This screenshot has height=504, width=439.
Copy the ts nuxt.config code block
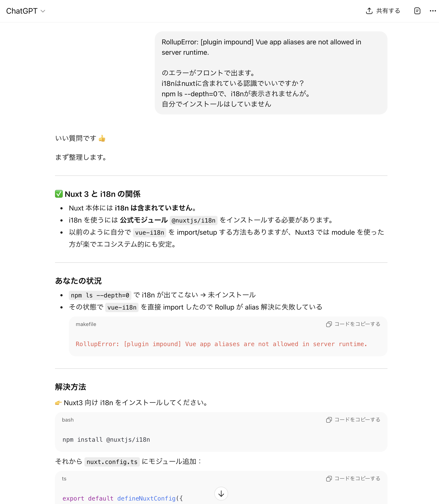tap(353, 478)
